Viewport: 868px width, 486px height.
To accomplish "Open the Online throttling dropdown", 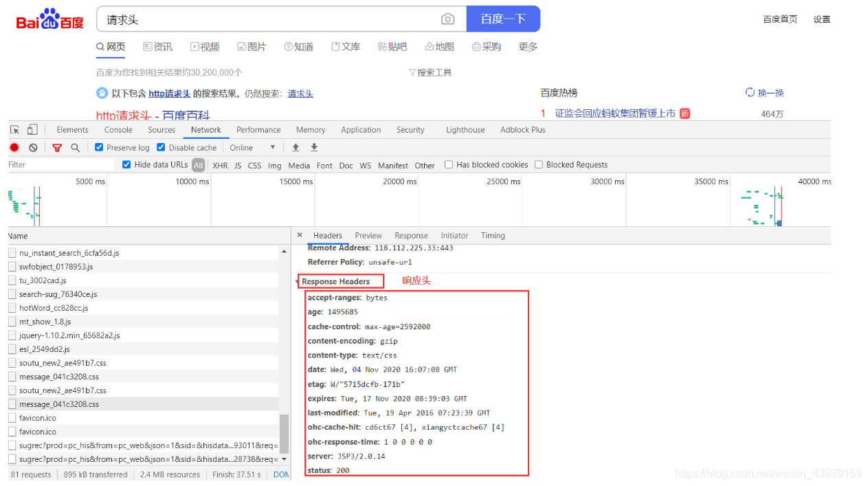I will pyautogui.click(x=252, y=148).
